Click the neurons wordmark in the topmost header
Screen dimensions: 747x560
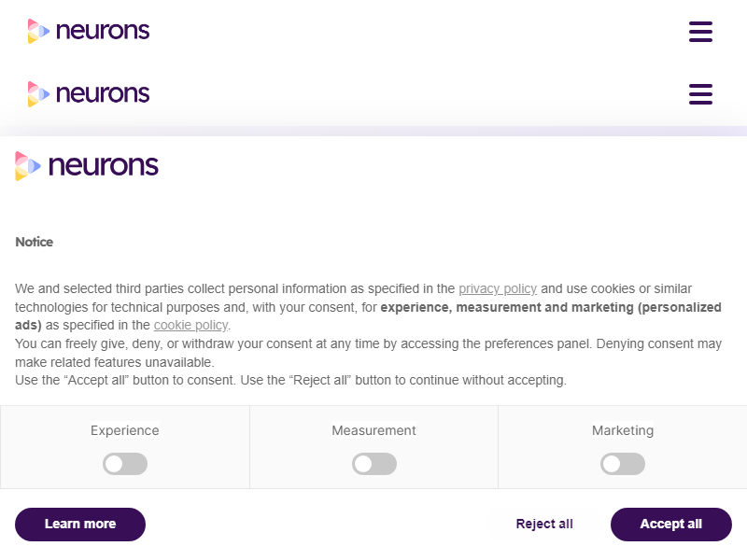coord(103,31)
